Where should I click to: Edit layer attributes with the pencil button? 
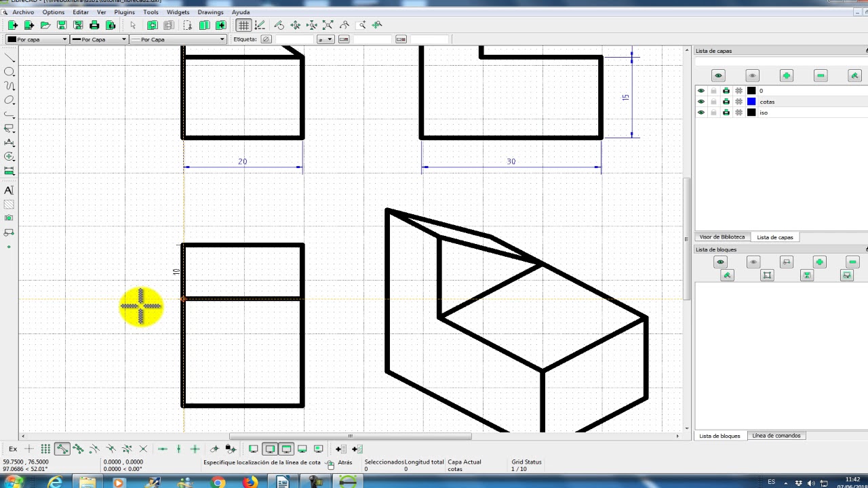[854, 75]
